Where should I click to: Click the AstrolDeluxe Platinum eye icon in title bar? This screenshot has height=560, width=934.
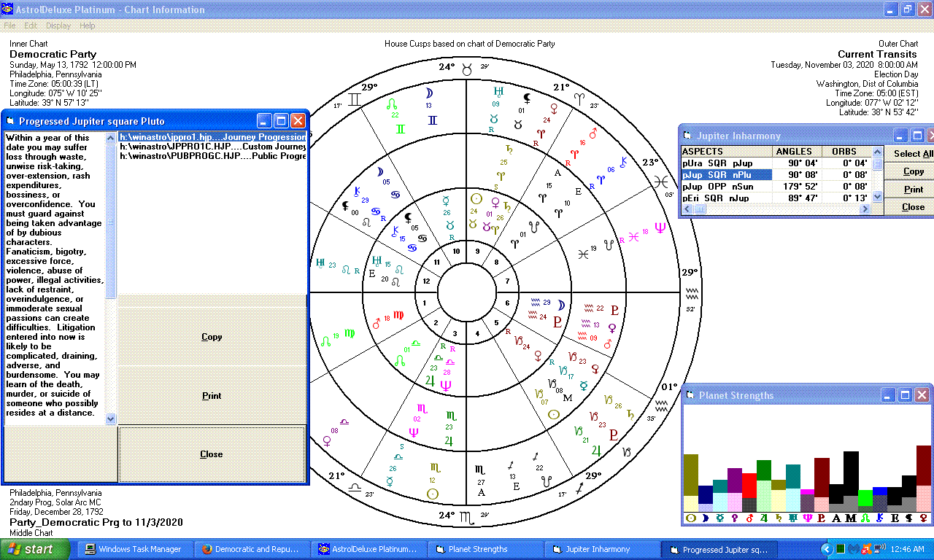click(8, 9)
